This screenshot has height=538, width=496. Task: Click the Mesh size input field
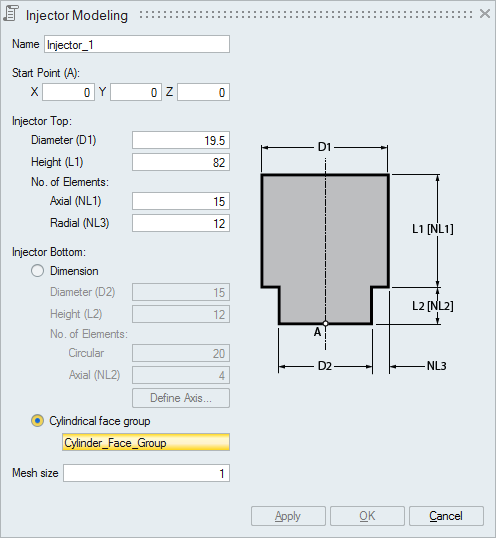(x=146, y=473)
